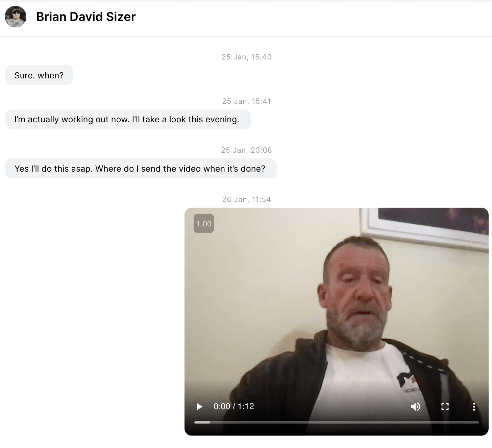Click the 26 Jan, 11:54 timestamp
This screenshot has height=448, width=492.
tap(246, 199)
